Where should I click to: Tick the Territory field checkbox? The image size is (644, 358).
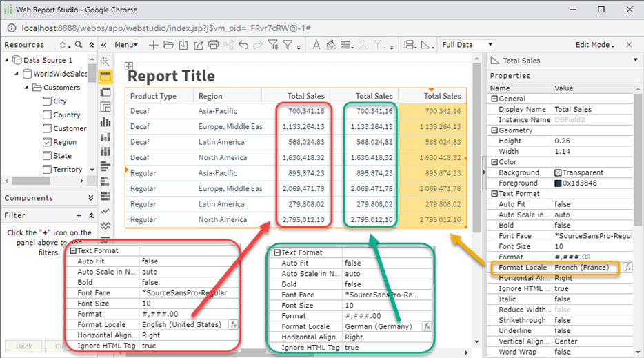click(x=47, y=169)
